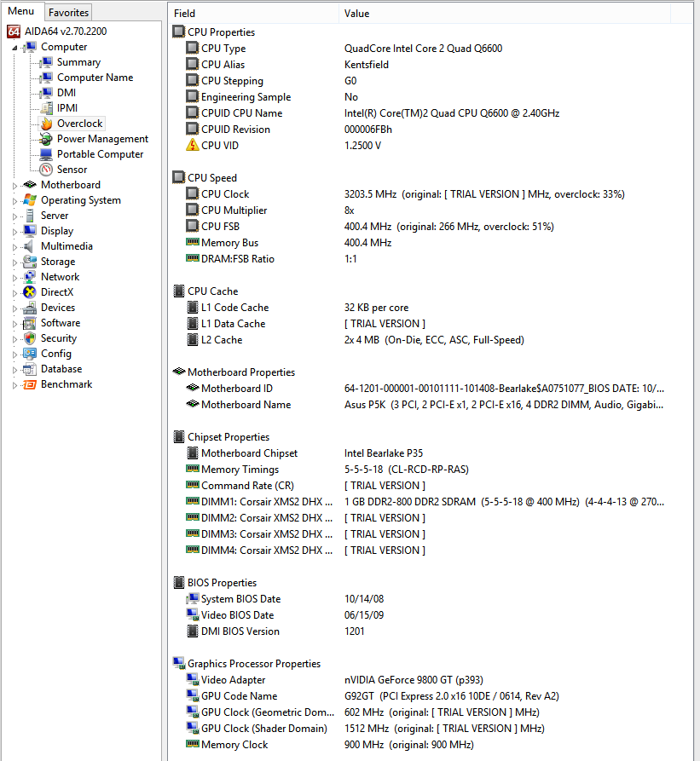Click the Computer node monitor icon
The width and height of the screenshot is (700, 761).
click(31, 47)
